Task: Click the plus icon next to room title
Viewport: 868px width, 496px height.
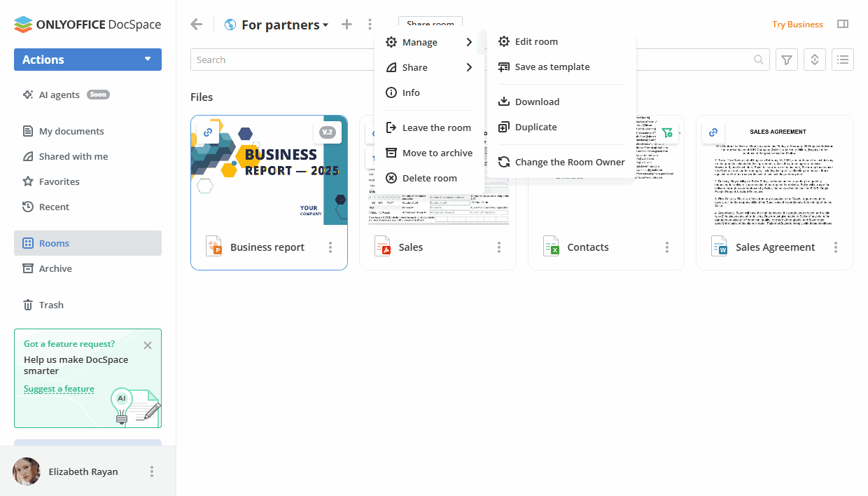Action: click(346, 25)
